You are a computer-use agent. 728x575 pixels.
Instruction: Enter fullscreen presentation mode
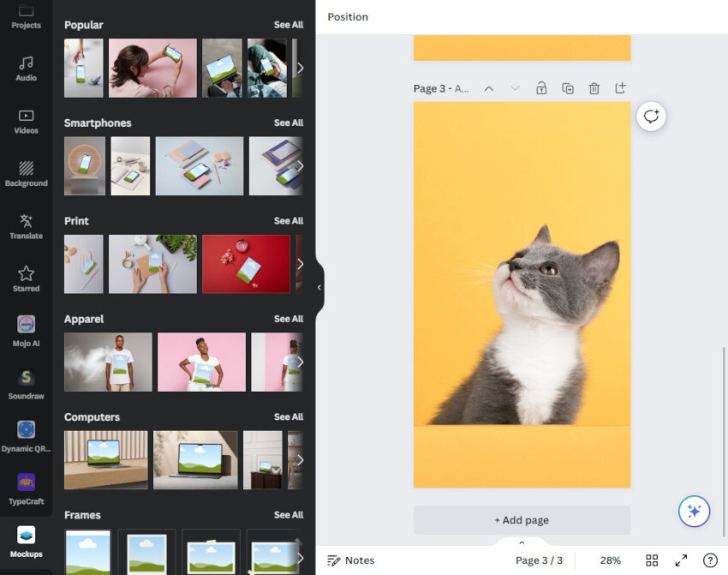coord(681,560)
